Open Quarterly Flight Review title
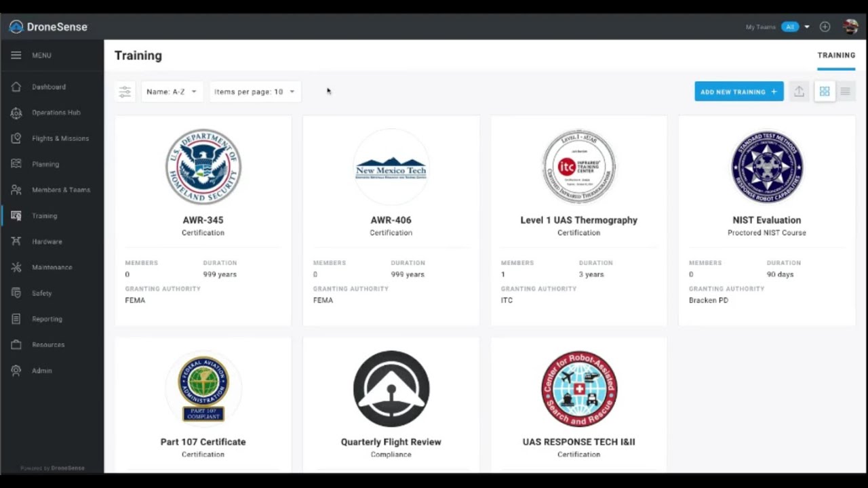Viewport: 868px width, 488px height. pos(391,441)
